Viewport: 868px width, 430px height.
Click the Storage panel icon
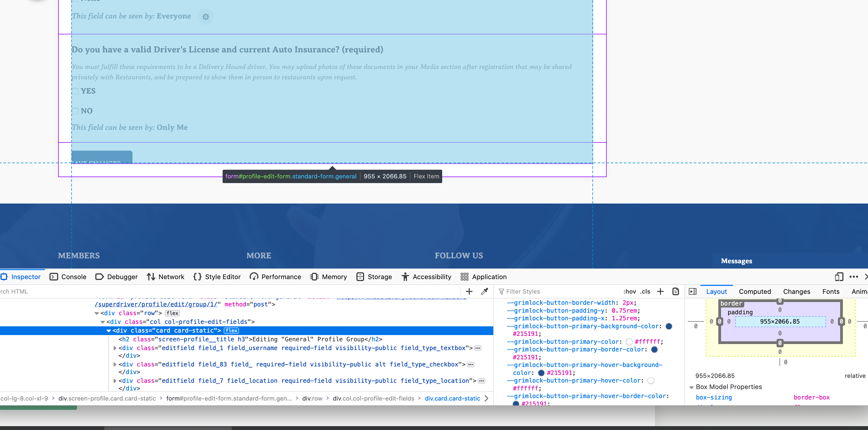(x=360, y=276)
